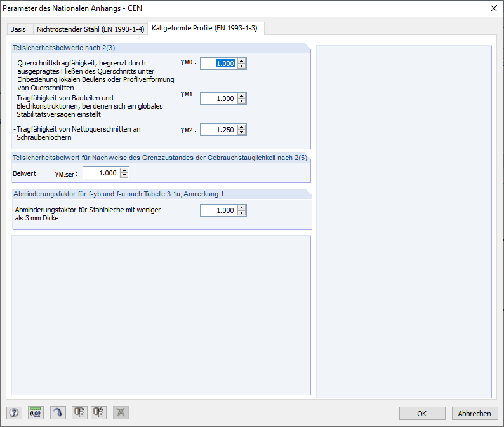Click the dialog title 'Parameter des Nationalen Anhangs - CEN'
The image size is (504, 427).
click(x=72, y=8)
